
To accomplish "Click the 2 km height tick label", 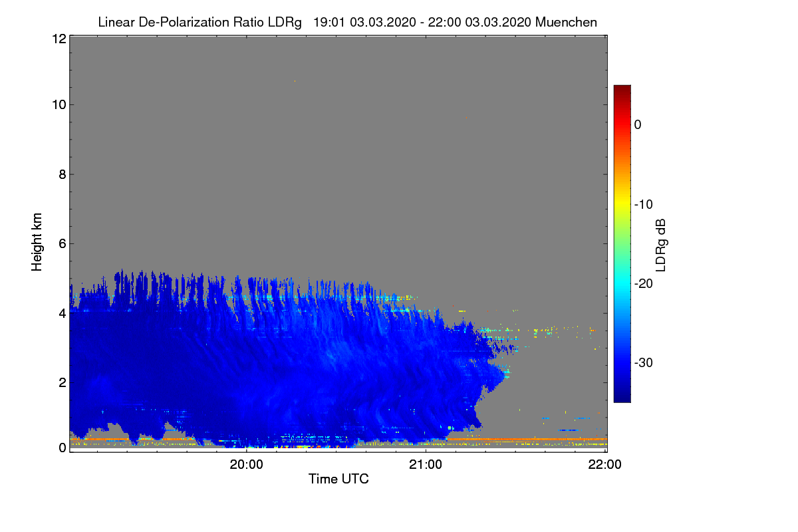I will pos(62,382).
